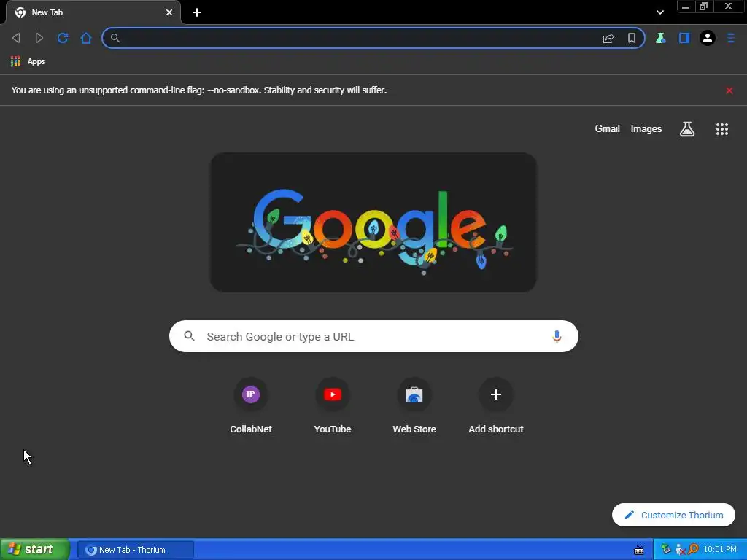Image resolution: width=747 pixels, height=560 pixels.
Task: Close the New Tab tab
Action: pos(169,13)
